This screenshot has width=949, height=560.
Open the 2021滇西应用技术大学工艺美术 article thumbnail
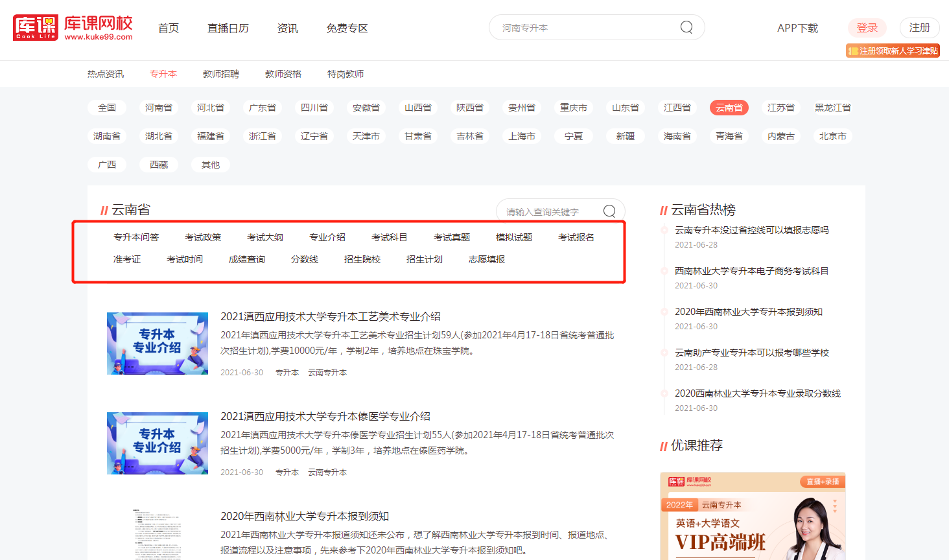158,344
